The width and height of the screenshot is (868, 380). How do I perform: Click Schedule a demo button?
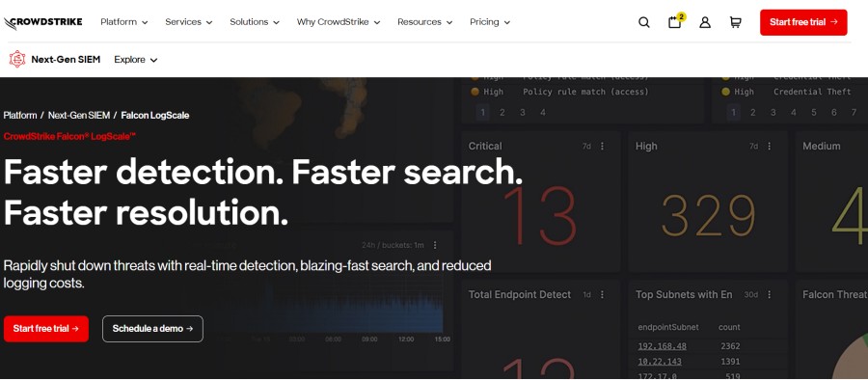152,329
